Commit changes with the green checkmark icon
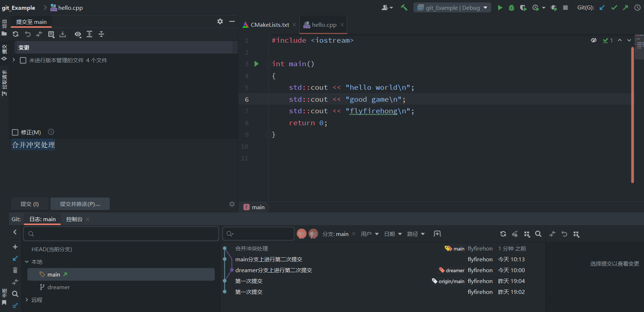This screenshot has height=312, width=644. coord(614,8)
